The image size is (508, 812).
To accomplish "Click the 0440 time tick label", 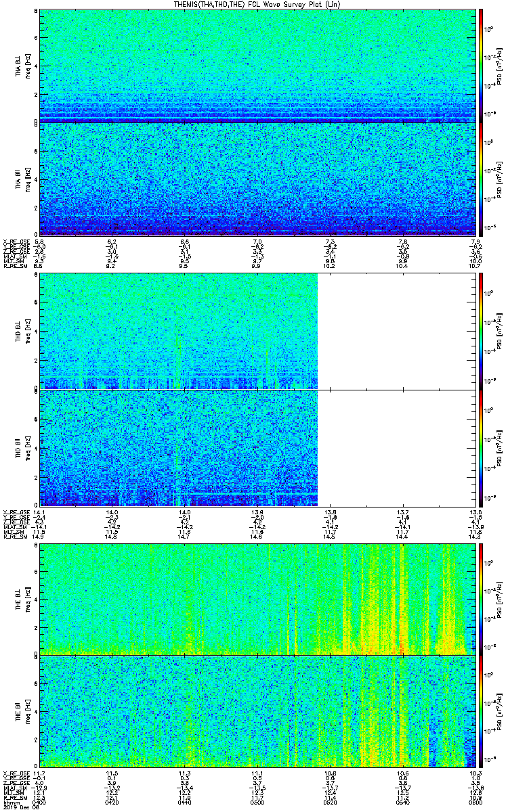I will coord(185,803).
